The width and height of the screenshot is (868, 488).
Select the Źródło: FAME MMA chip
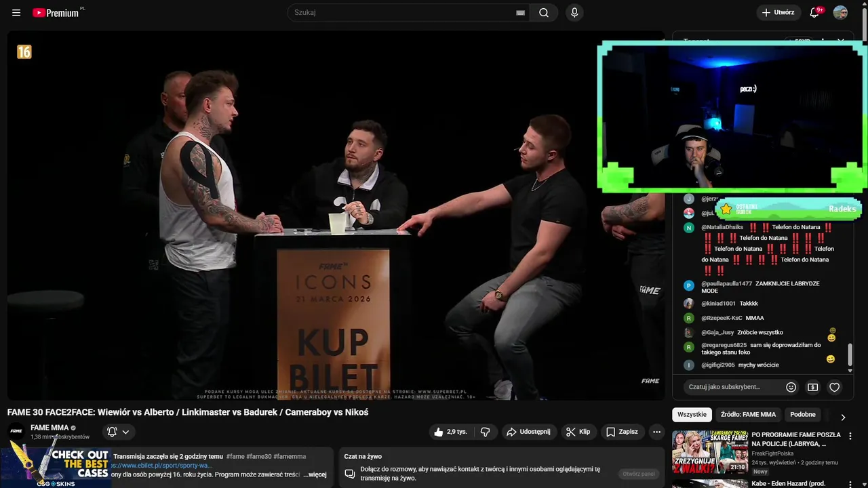pos(748,414)
